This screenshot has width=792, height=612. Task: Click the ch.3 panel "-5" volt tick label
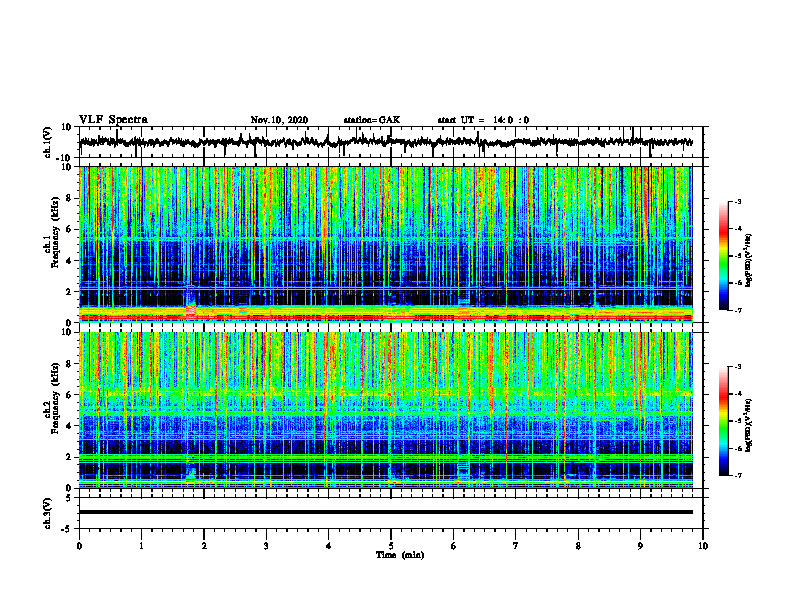(67, 529)
